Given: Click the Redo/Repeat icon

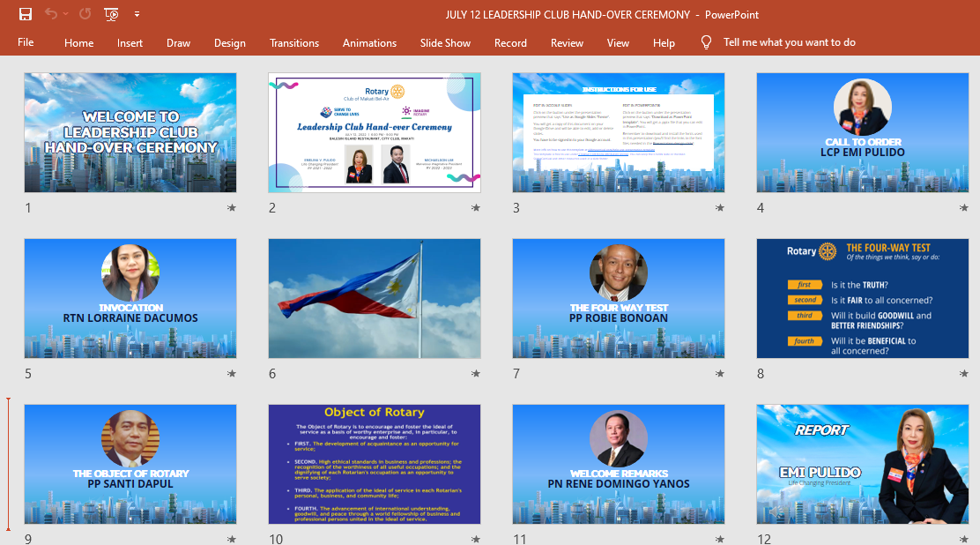Looking at the screenshot, I should click(85, 14).
